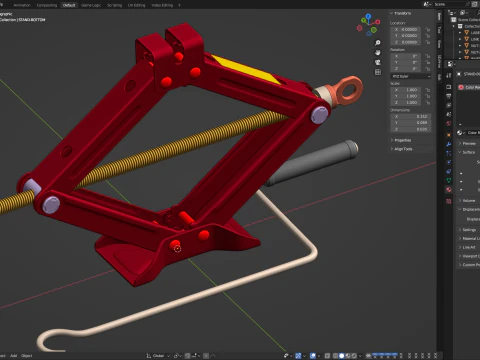Open the Particles properties tab icon

[x=449, y=153]
